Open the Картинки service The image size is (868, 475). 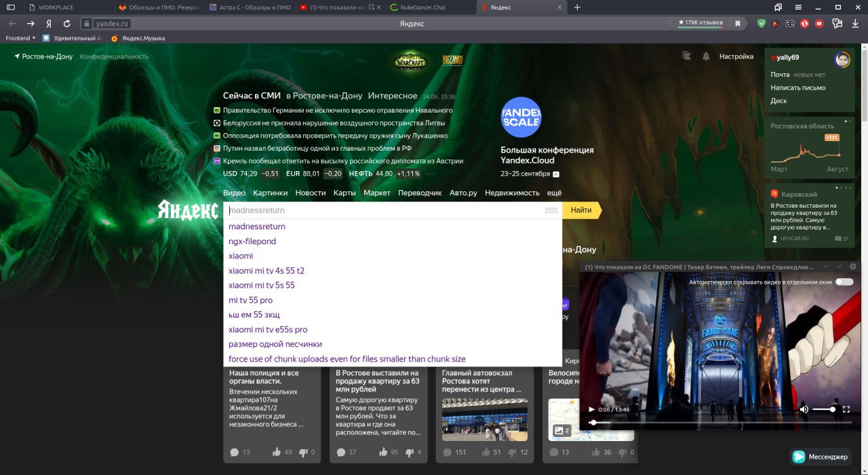tap(271, 193)
